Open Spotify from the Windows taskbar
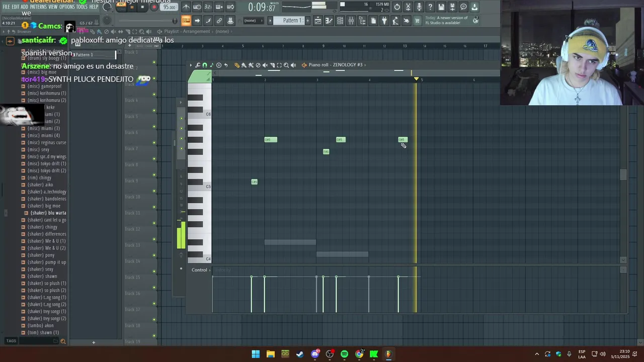The width and height of the screenshot is (644, 362). tap(344, 354)
